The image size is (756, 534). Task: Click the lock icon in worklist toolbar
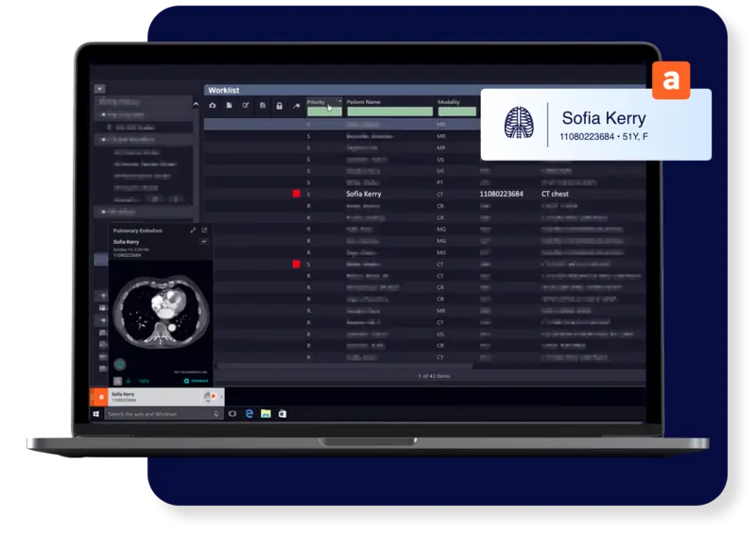click(279, 106)
